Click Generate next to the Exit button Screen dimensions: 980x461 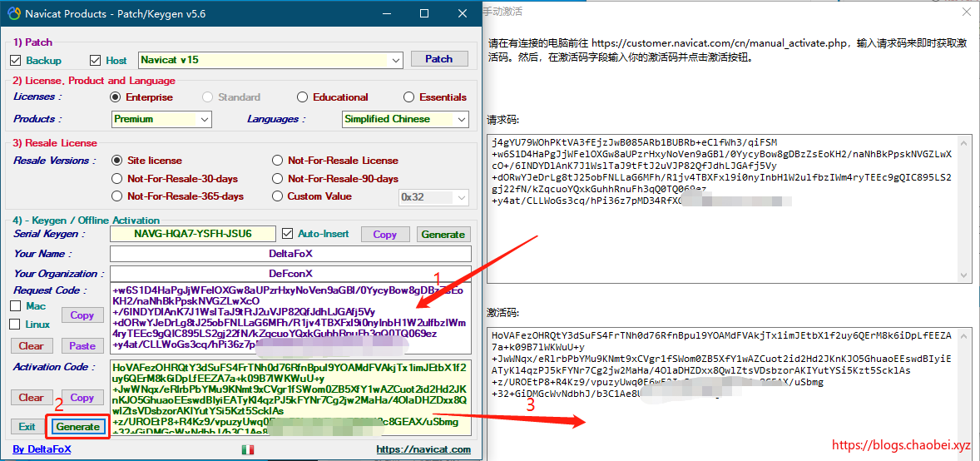click(78, 427)
